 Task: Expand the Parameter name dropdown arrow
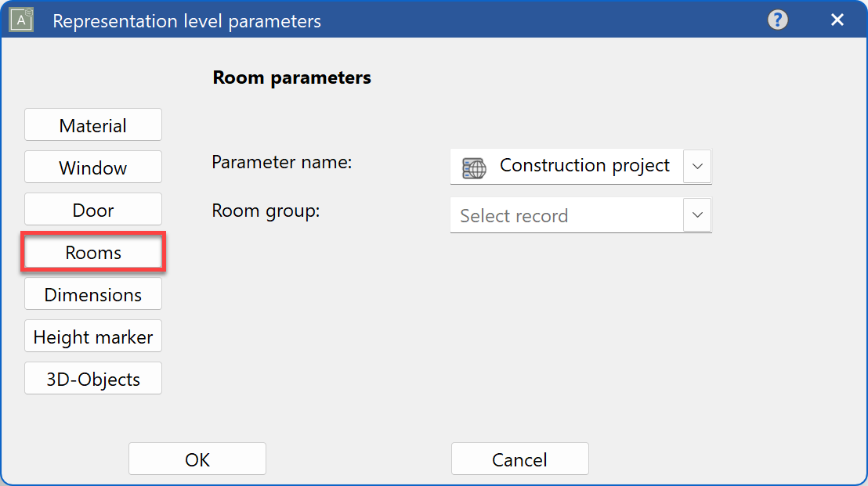696,167
